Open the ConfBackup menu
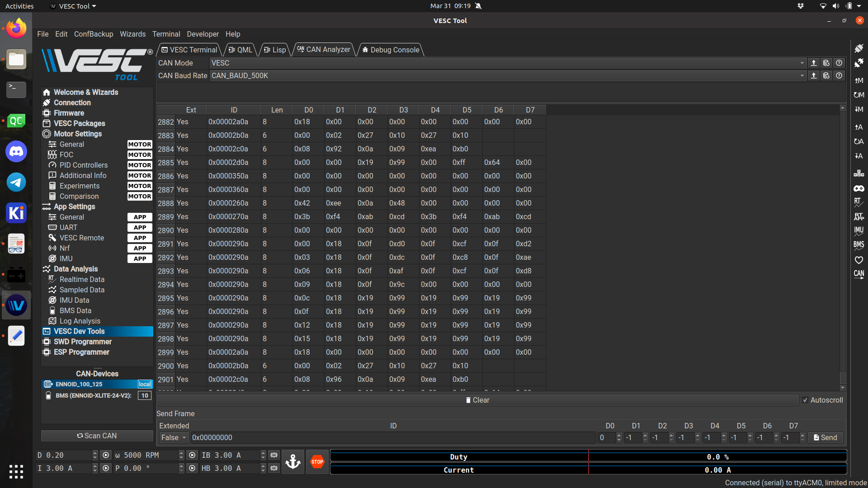The height and width of the screenshot is (488, 868). click(x=94, y=34)
